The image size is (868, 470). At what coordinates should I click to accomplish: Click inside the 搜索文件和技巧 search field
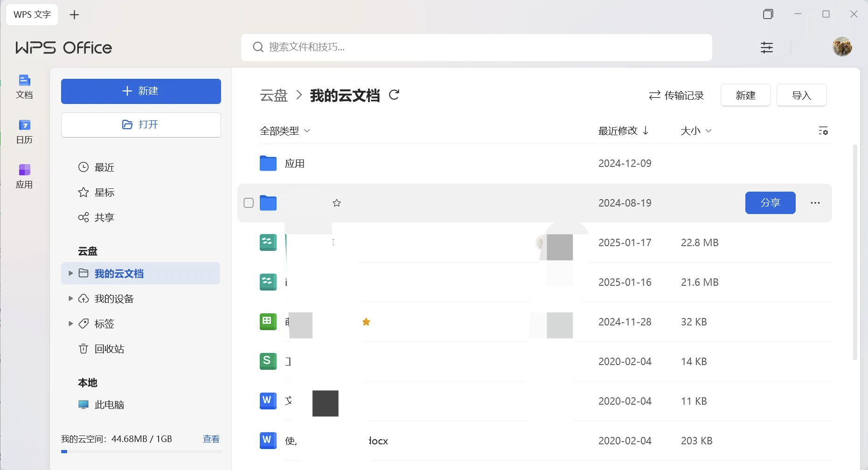(x=476, y=47)
